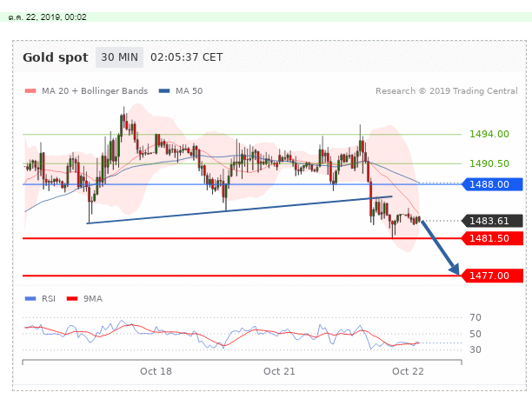The width and height of the screenshot is (532, 399).
Task: Click the 9MA legend text label
Action: 93,298
